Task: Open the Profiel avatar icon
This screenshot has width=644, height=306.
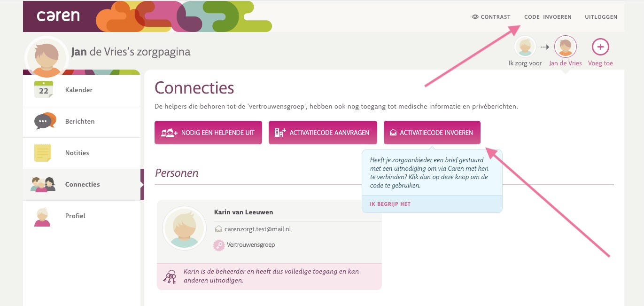Action: (x=42, y=217)
